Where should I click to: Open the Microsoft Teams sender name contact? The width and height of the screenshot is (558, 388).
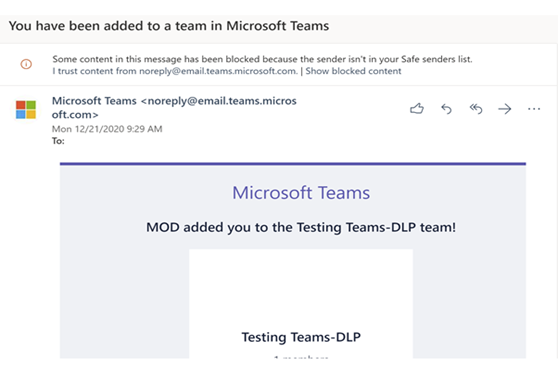click(x=94, y=101)
